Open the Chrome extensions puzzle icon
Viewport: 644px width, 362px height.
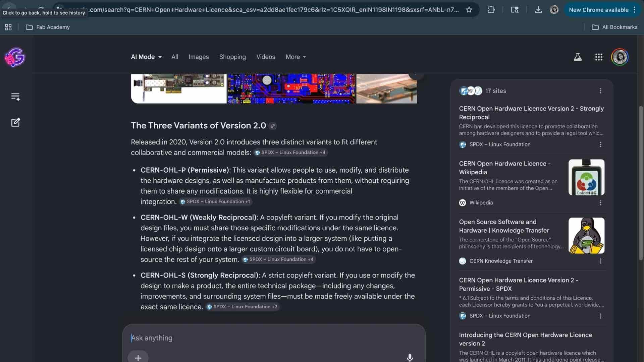pos(491,10)
